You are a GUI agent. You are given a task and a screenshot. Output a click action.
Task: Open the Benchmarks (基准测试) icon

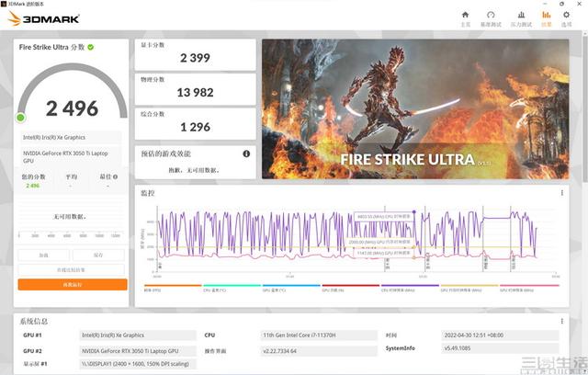pyautogui.click(x=492, y=17)
